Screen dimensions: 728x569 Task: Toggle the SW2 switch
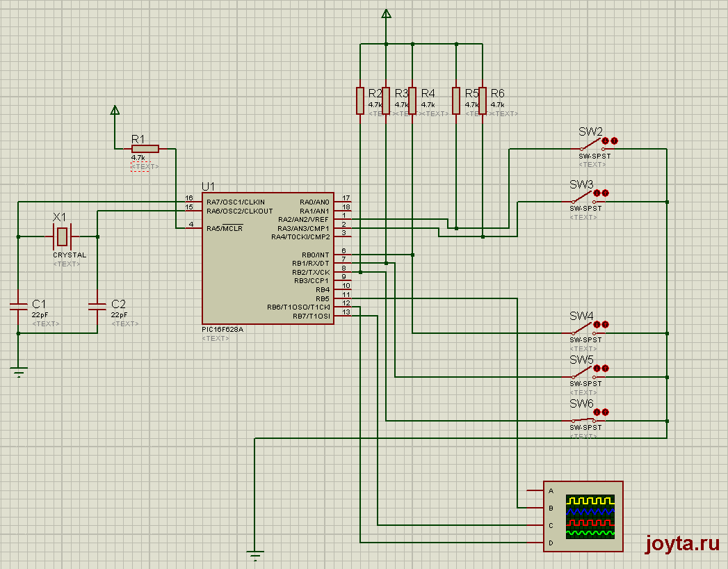(592, 148)
